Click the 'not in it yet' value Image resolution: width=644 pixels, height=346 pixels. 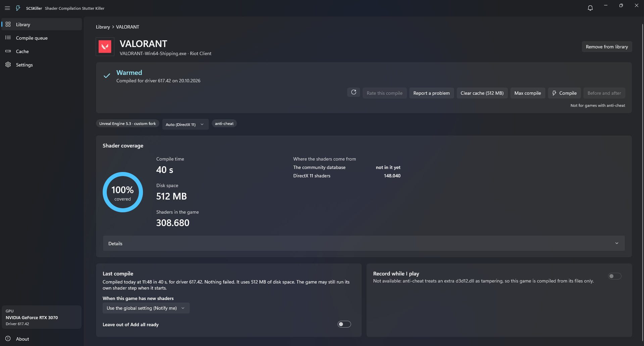[388, 167]
